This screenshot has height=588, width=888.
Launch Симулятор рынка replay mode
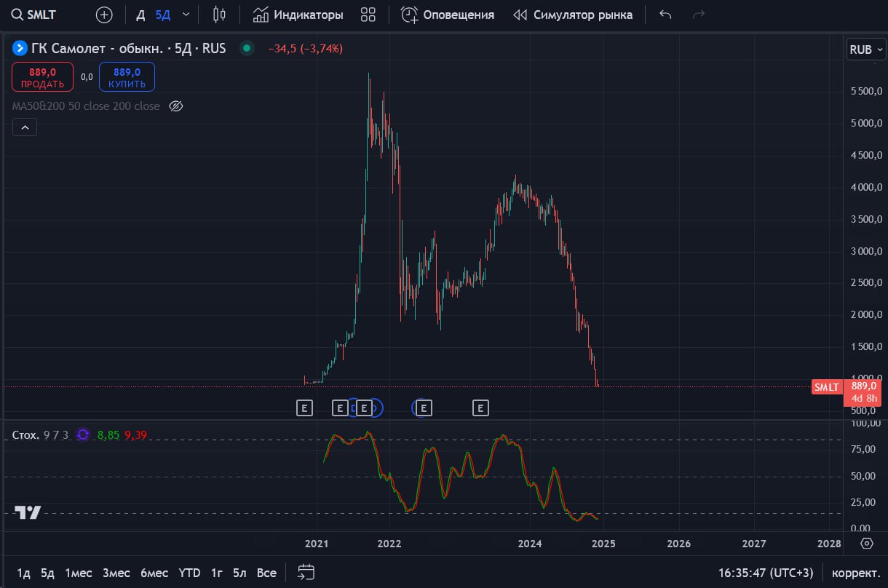pyautogui.click(x=573, y=15)
